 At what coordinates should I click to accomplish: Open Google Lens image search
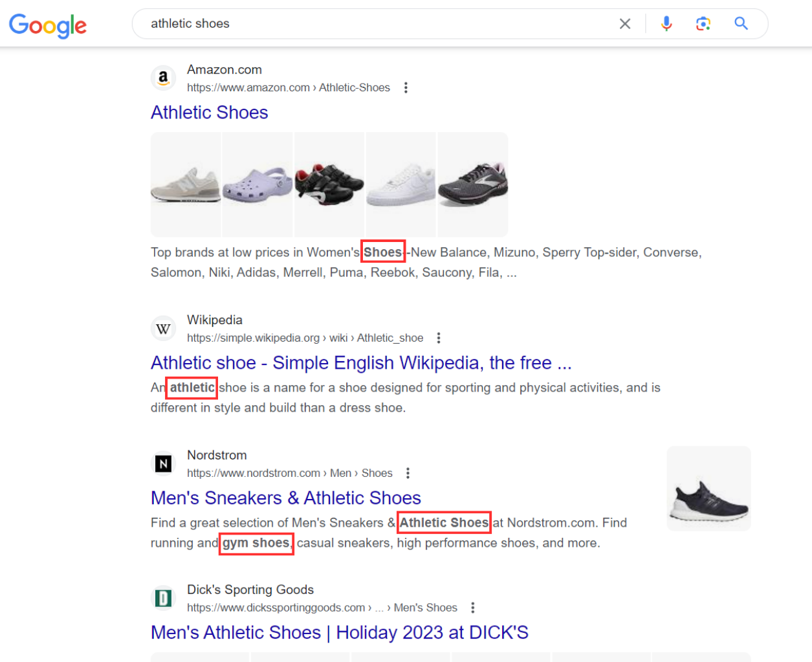tap(703, 23)
